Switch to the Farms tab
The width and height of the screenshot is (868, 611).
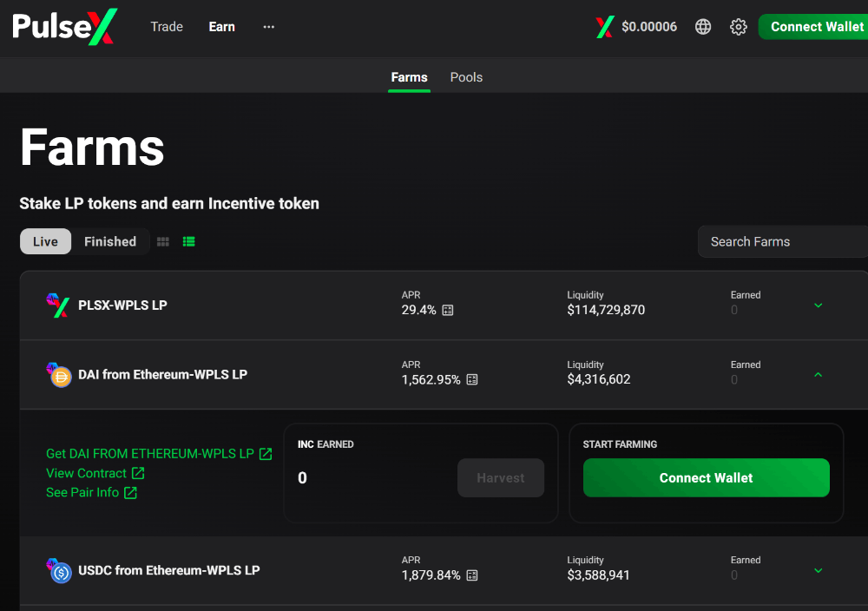[409, 77]
